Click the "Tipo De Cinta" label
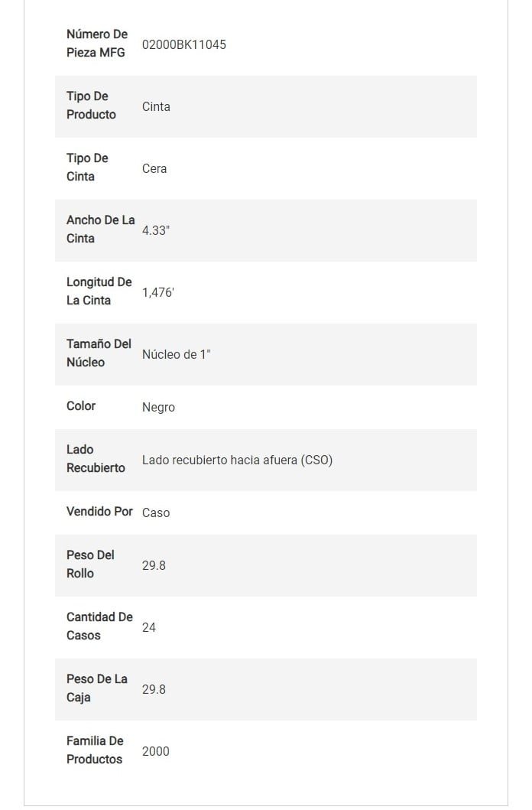Viewport: 532px width, 810px height. tap(87, 168)
